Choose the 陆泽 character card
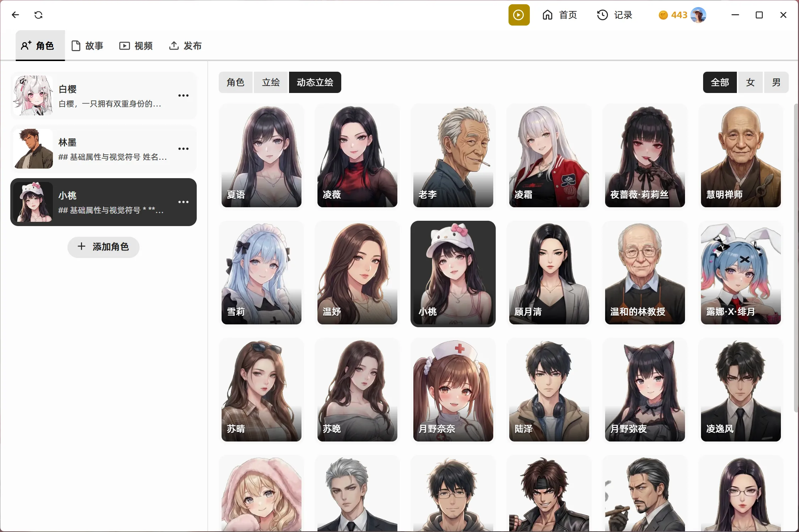Viewport: 799px width, 532px height. coord(549,391)
